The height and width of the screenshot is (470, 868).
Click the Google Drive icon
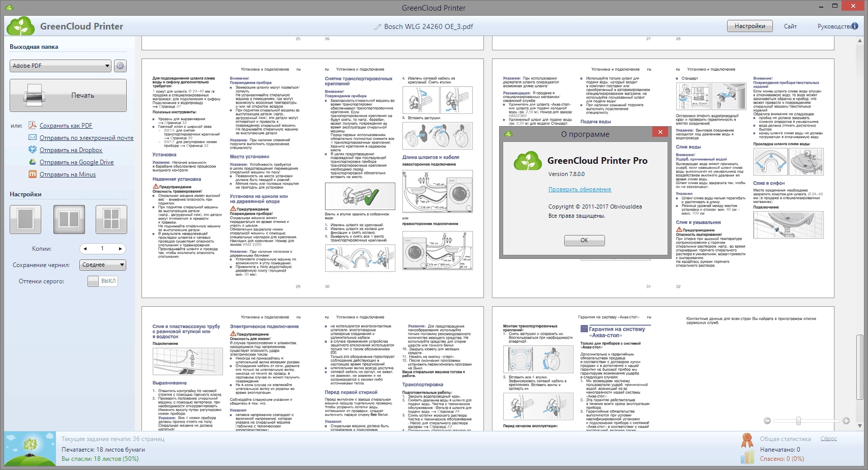(x=33, y=162)
